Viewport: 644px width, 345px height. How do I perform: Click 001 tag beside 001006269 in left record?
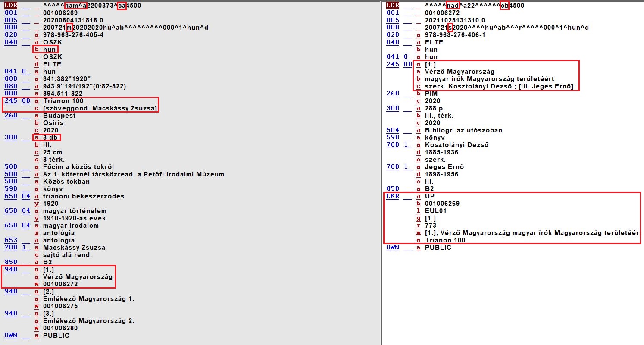coord(11,13)
